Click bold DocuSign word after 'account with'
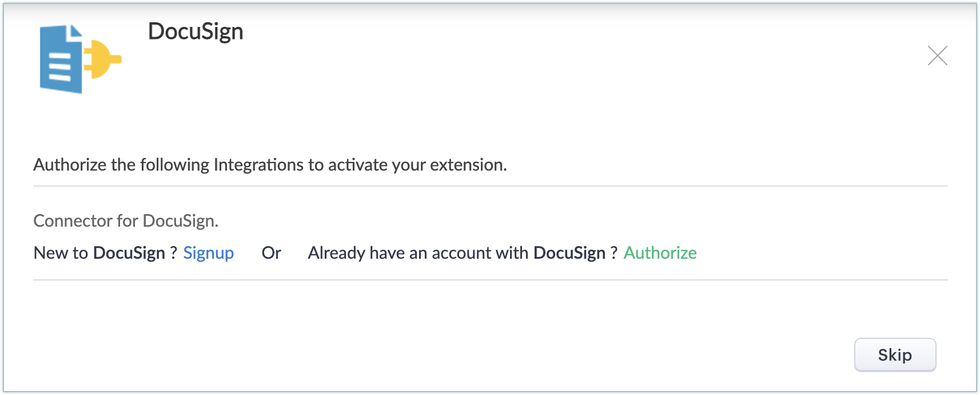 (569, 253)
